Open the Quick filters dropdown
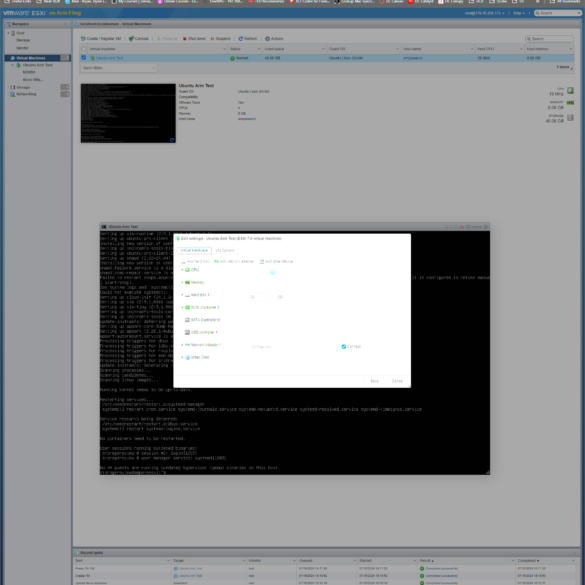Screen dimensions: 585x585 [x=118, y=68]
